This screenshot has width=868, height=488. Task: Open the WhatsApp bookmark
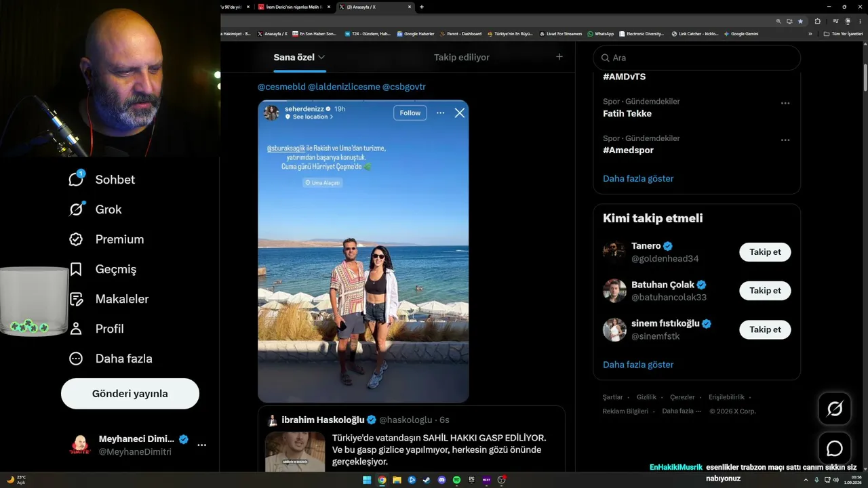pos(601,33)
